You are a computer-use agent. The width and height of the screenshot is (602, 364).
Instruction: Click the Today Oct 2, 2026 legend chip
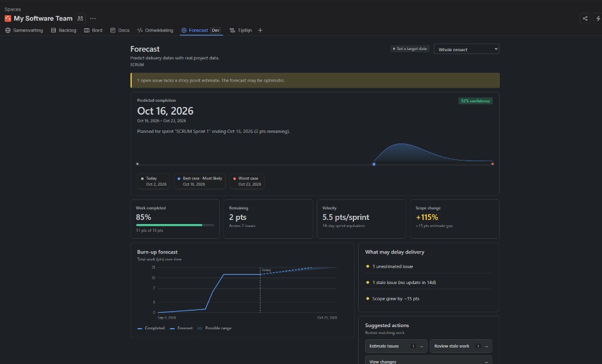[153, 181]
